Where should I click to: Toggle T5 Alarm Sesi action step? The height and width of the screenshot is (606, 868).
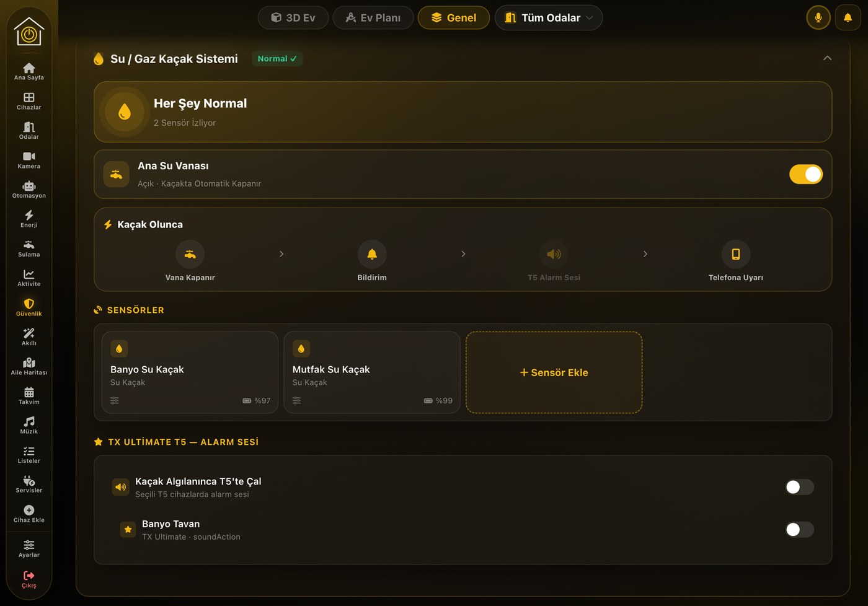(x=554, y=260)
